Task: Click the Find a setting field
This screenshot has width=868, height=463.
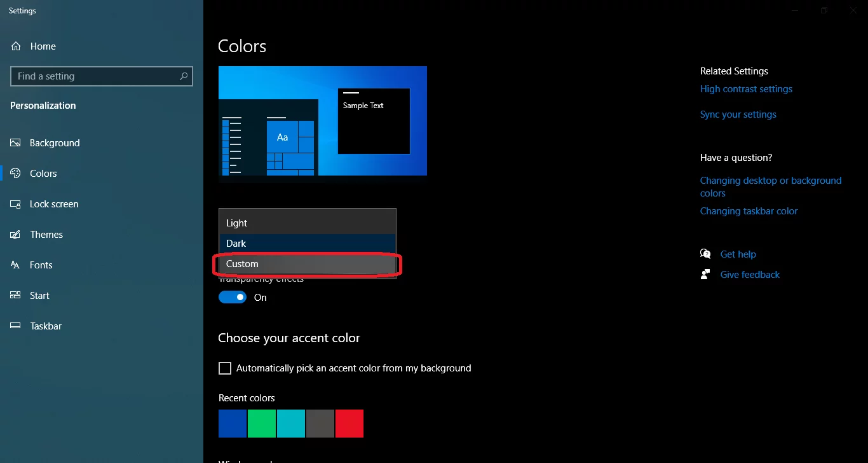Action: (95, 76)
